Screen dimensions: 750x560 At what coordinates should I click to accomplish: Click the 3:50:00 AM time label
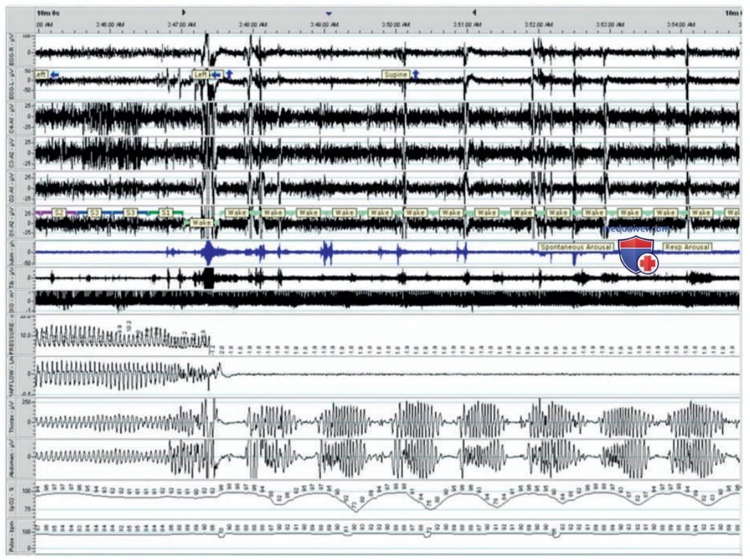click(x=395, y=24)
